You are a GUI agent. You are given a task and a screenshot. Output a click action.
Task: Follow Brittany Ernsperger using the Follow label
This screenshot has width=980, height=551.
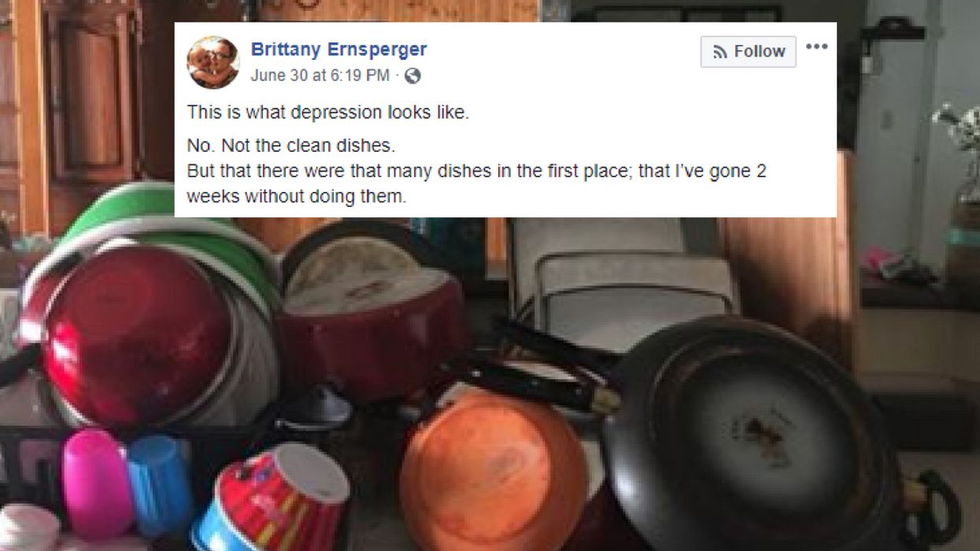(x=760, y=52)
